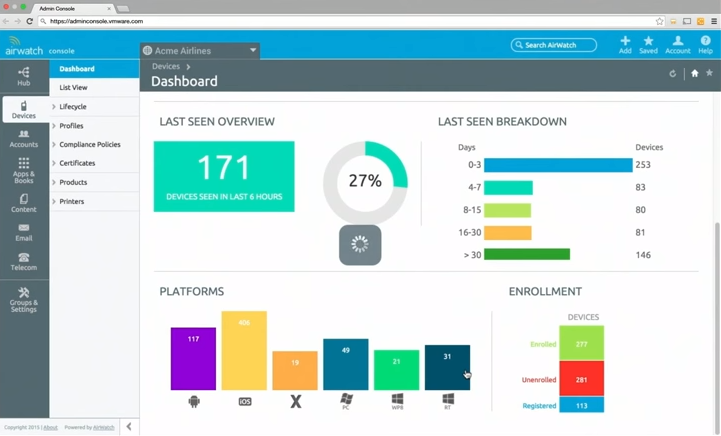Image resolution: width=721 pixels, height=436 pixels.
Task: Refresh the dashboard with the reload icon
Action: click(x=673, y=74)
